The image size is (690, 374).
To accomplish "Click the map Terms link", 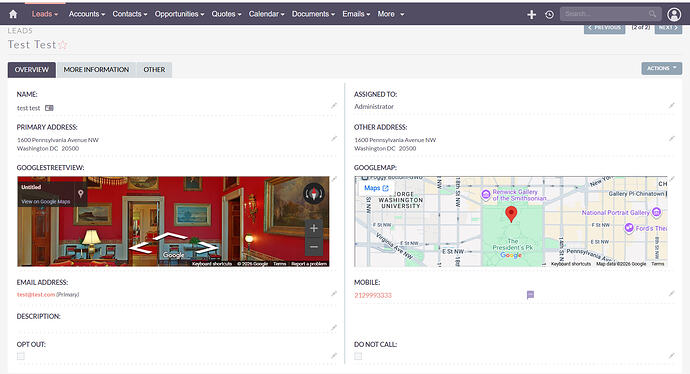I will [657, 264].
